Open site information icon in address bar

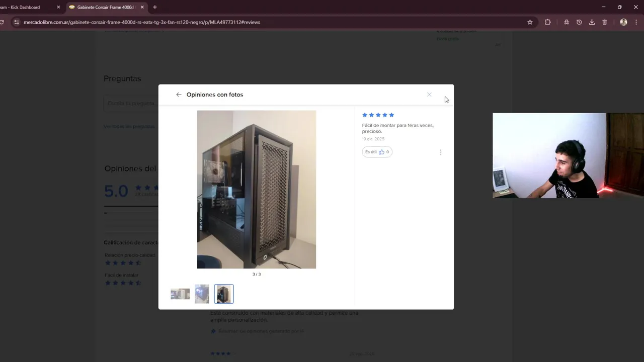click(x=17, y=22)
